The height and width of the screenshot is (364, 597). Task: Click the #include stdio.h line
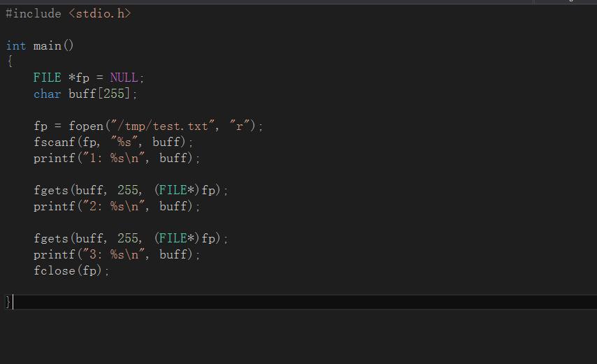pos(68,13)
